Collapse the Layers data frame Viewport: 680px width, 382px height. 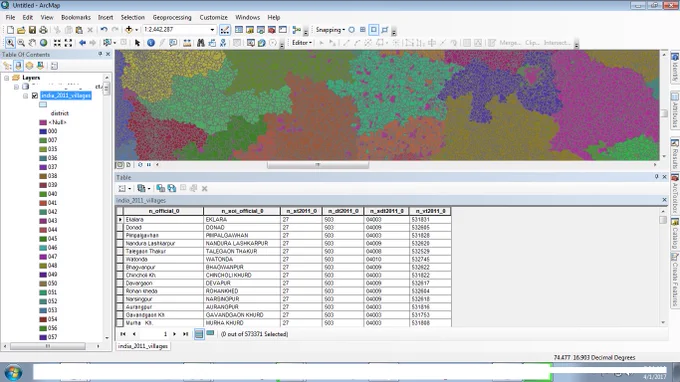(7, 78)
